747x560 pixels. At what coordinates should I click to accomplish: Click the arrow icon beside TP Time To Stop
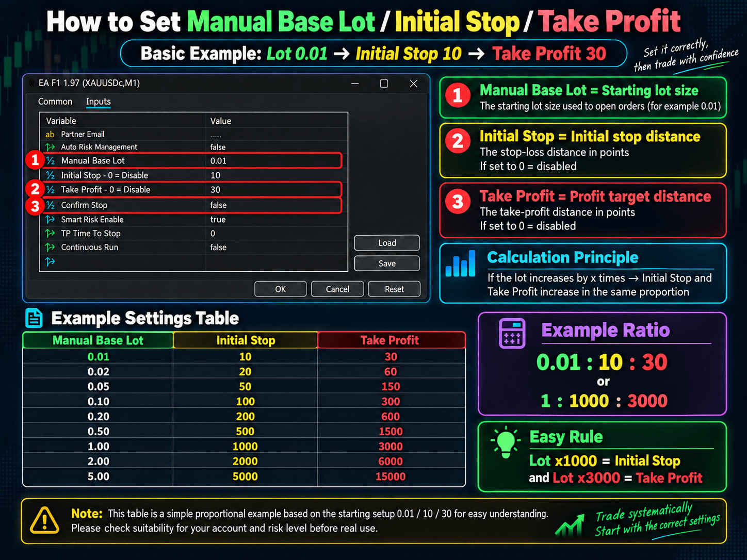pos(50,234)
